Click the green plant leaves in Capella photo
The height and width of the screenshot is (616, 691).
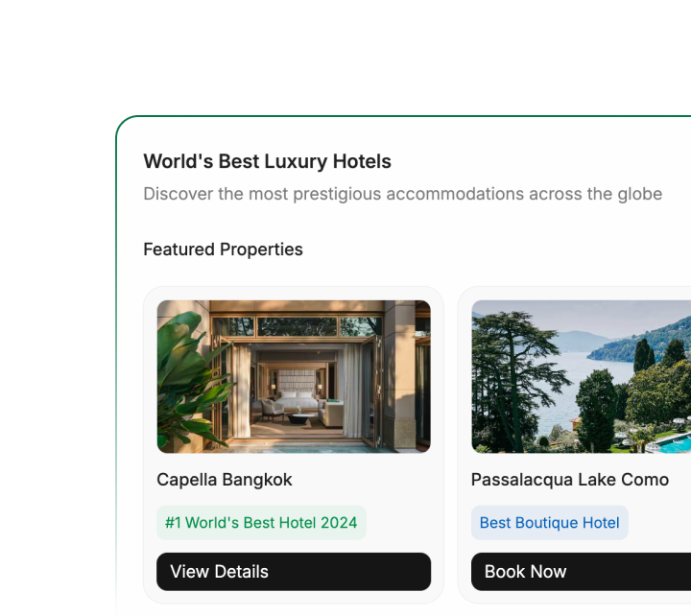189,379
